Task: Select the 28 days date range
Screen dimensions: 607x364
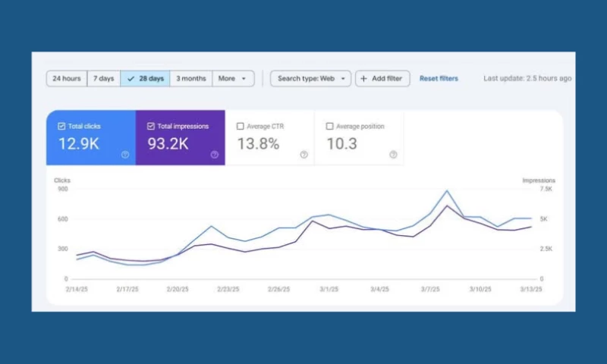Action: (x=146, y=78)
